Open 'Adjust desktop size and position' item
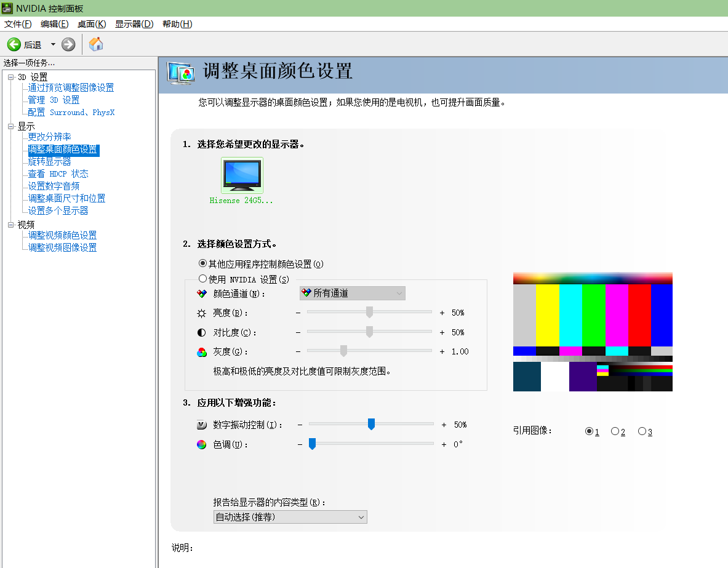 coord(66,198)
